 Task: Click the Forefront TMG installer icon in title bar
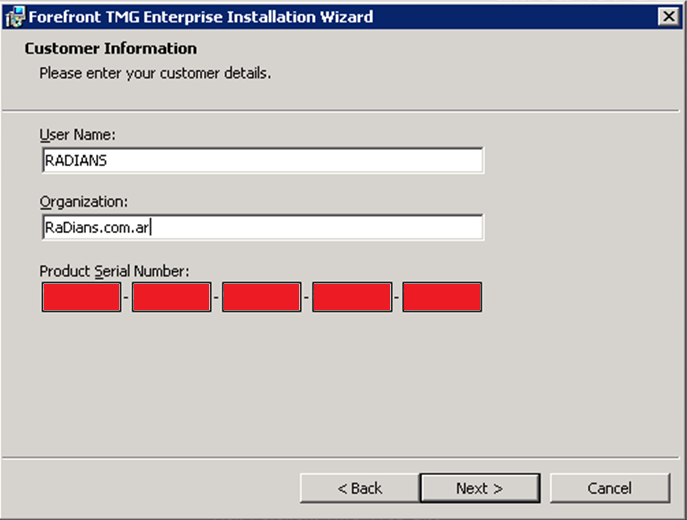(x=14, y=16)
